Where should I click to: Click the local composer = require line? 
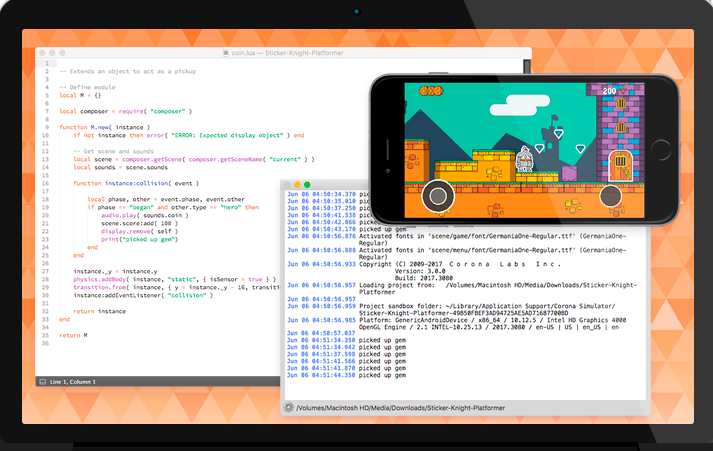click(126, 111)
